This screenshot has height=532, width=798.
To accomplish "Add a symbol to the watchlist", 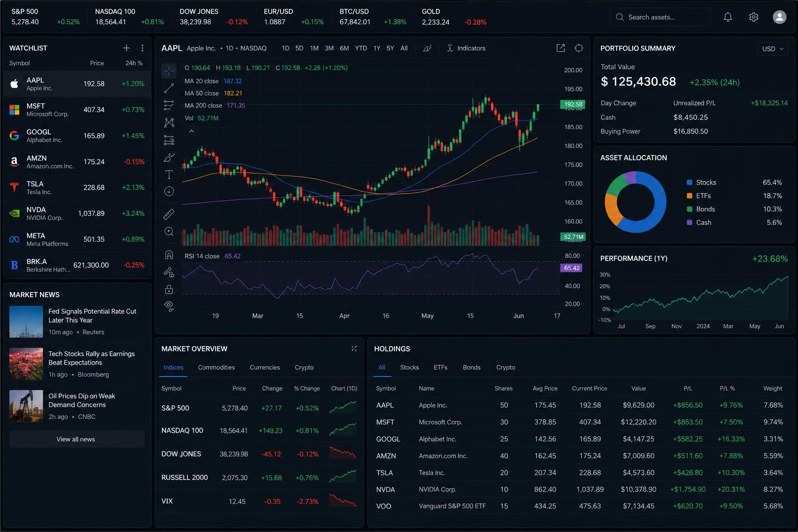I will (x=126, y=48).
